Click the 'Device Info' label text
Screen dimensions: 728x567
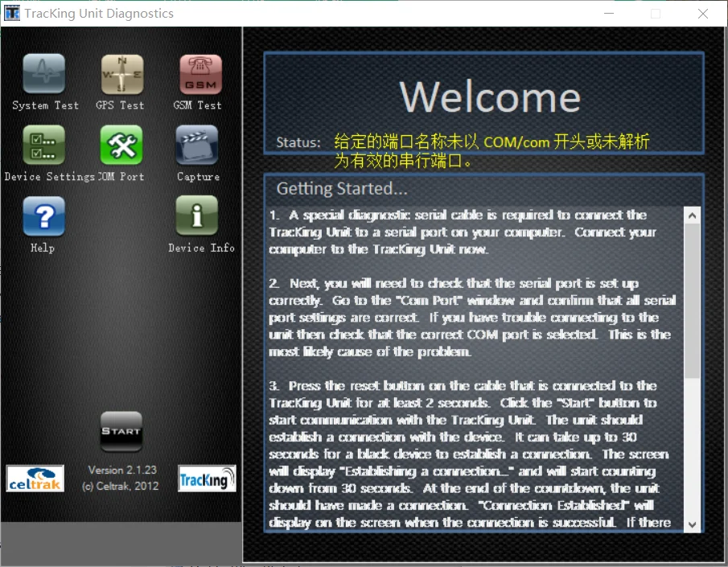tap(201, 248)
